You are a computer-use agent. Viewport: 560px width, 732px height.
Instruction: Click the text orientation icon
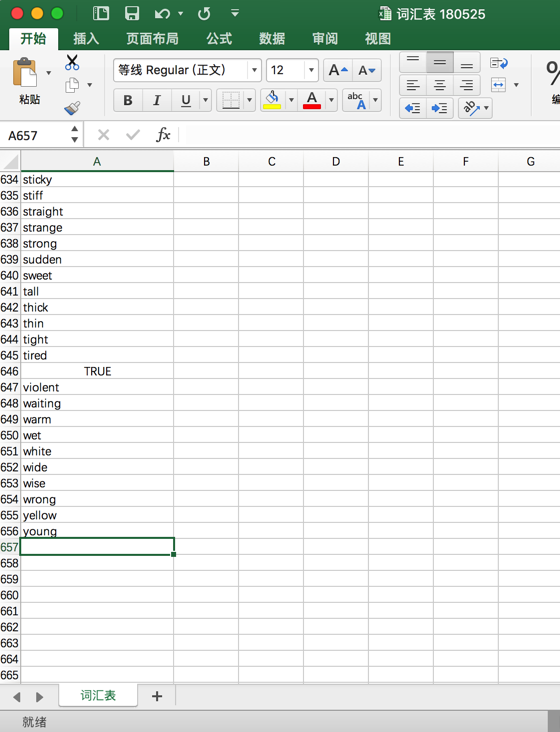pos(470,108)
